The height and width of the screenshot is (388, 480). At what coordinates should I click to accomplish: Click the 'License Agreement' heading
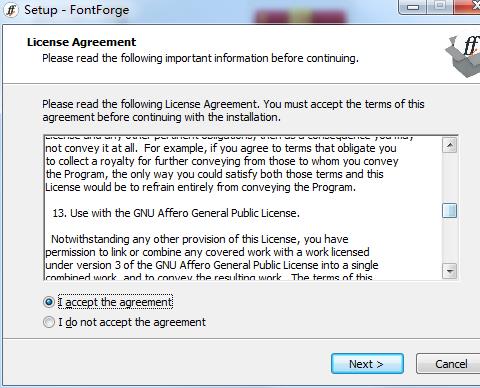click(x=81, y=42)
